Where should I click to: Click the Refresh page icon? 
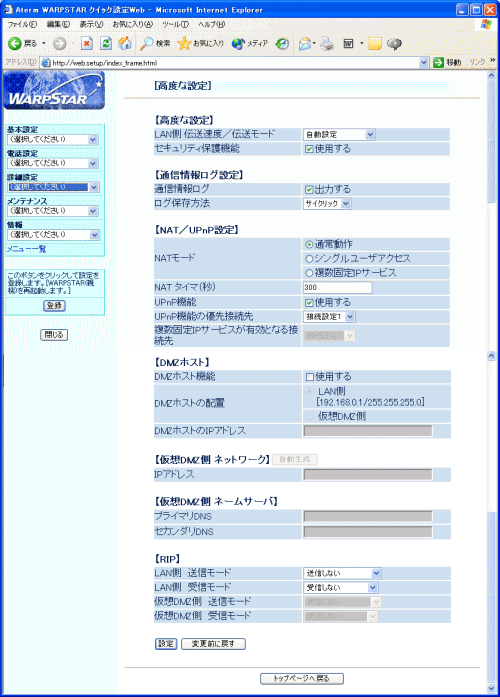[x=106, y=43]
